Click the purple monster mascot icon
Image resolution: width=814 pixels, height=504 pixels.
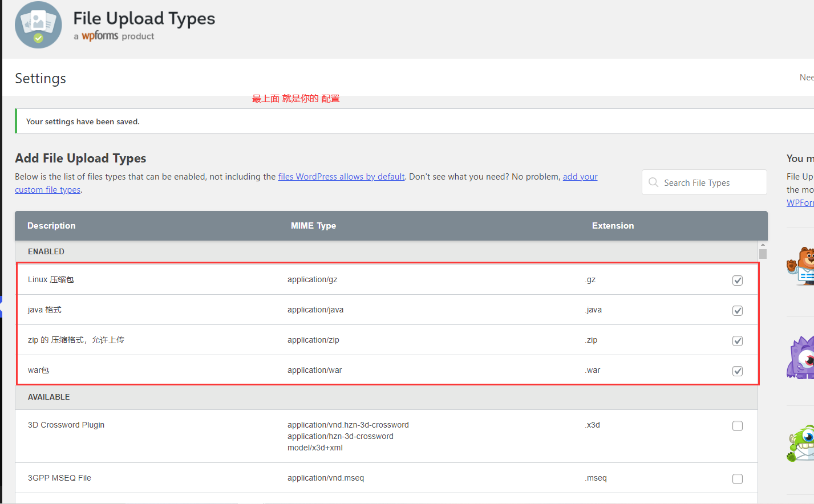801,357
